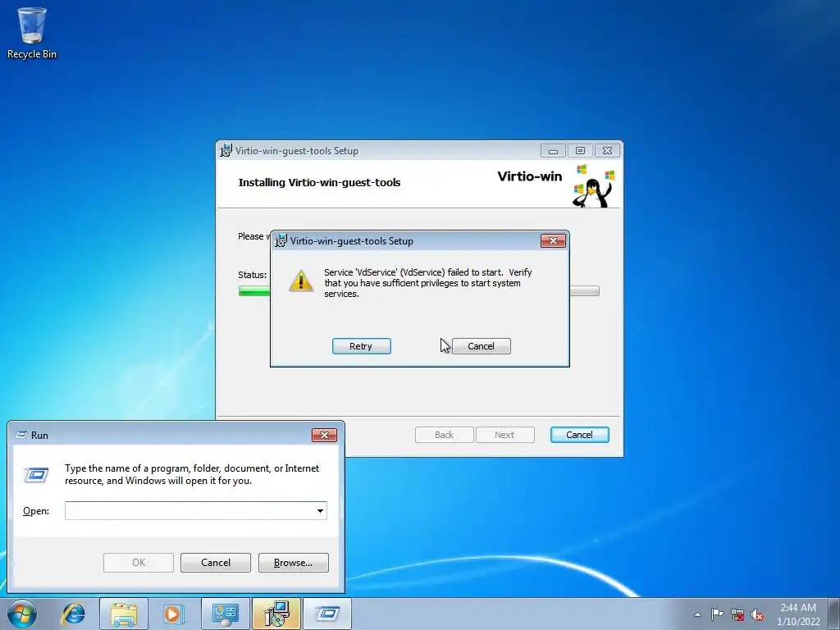Click the yellow warning icon in error dialog
This screenshot has height=630, width=840.
click(x=301, y=281)
